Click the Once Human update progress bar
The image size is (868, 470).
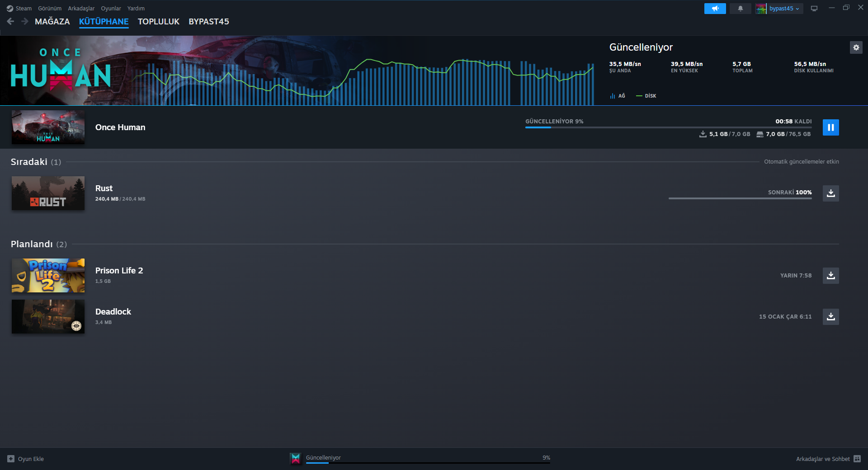coord(668,127)
